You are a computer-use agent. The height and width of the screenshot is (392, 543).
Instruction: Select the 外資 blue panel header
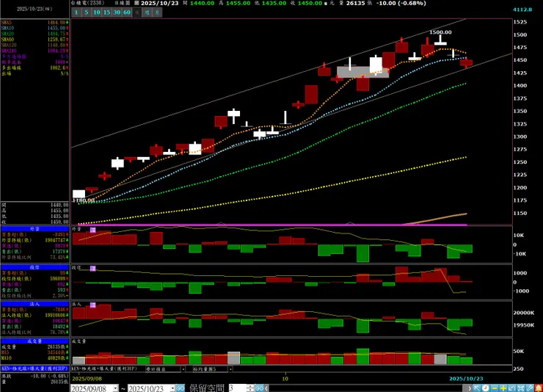(34, 229)
